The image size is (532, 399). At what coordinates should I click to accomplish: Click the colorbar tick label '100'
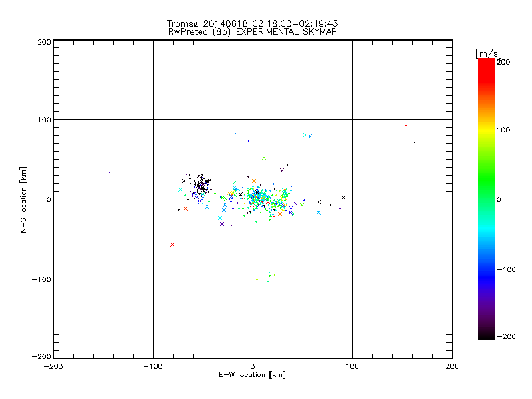(503, 130)
